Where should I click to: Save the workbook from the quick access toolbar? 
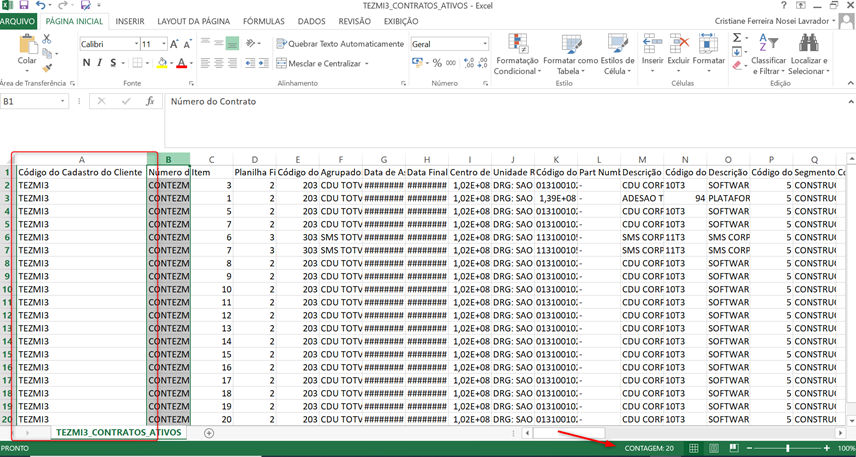click(23, 6)
